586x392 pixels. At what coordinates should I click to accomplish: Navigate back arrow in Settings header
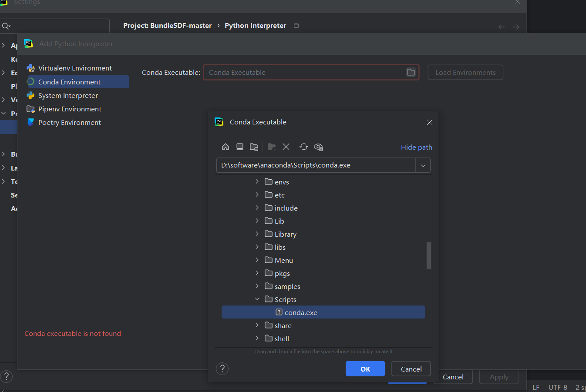pos(502,27)
